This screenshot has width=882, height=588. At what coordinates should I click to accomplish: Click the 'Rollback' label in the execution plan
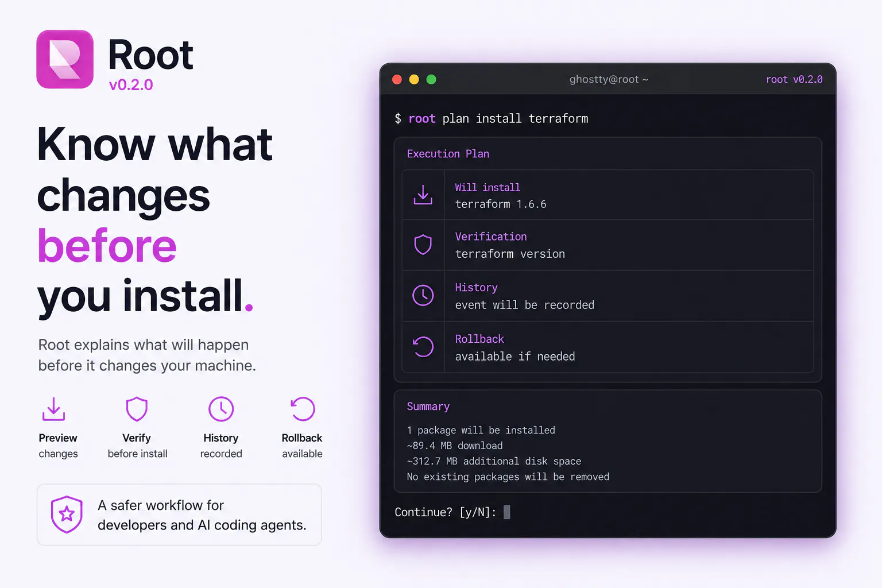click(479, 339)
